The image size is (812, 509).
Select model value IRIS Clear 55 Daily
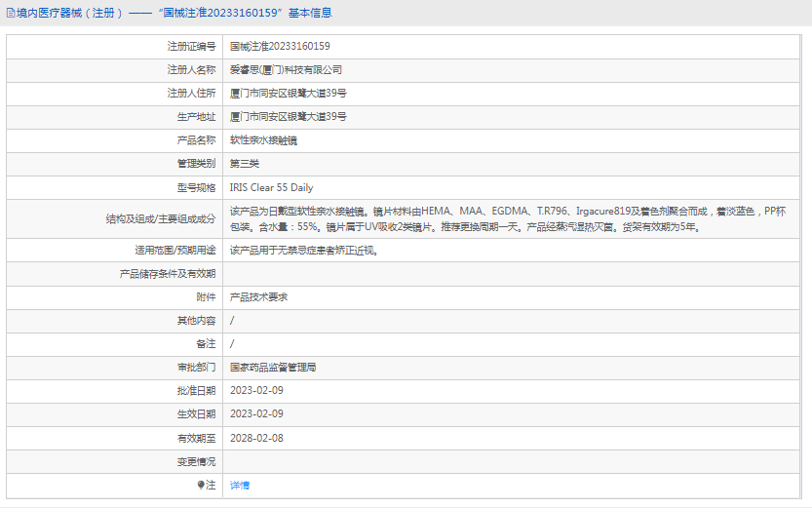[x=271, y=187]
